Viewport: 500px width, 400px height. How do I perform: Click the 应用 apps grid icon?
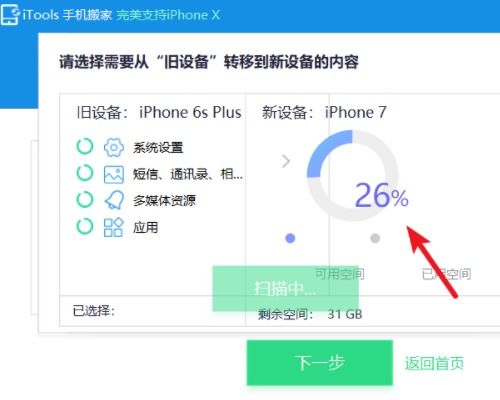point(114,227)
